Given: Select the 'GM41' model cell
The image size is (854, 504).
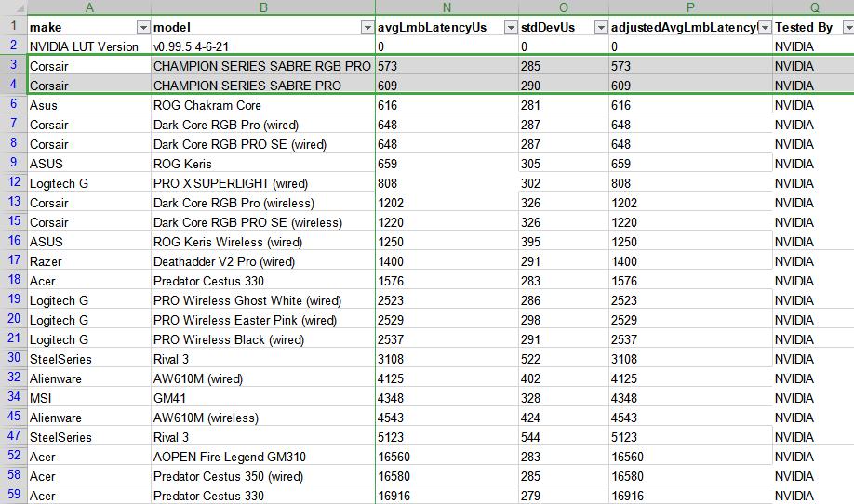Looking at the screenshot, I should coord(263,398).
